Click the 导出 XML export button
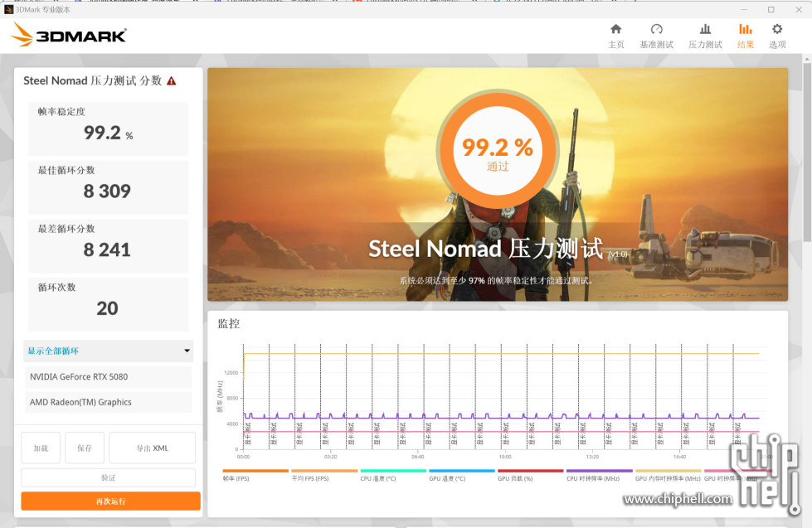Screen dimensions: 812x528 pos(153,448)
